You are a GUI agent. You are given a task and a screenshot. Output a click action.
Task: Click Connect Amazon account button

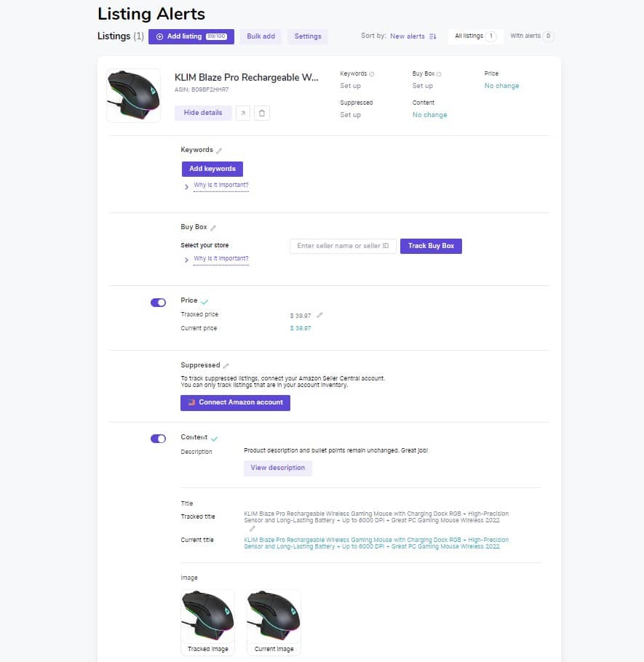[235, 403]
